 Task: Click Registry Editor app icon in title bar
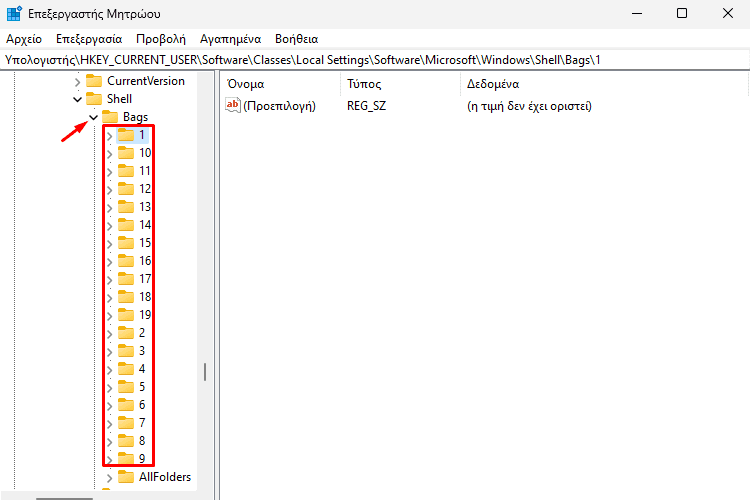click(x=14, y=13)
